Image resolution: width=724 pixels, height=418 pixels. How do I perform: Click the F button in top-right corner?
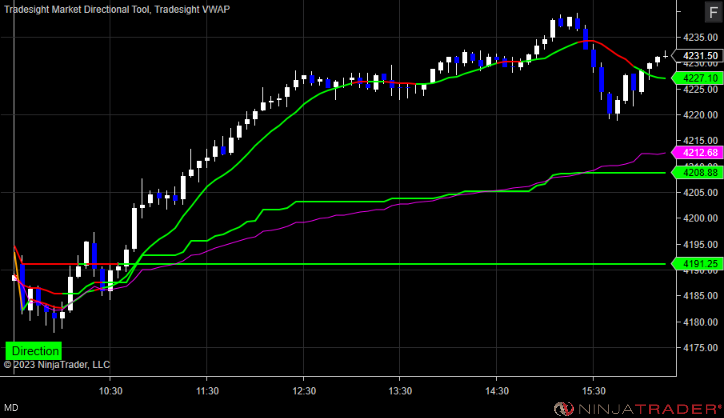(x=714, y=12)
